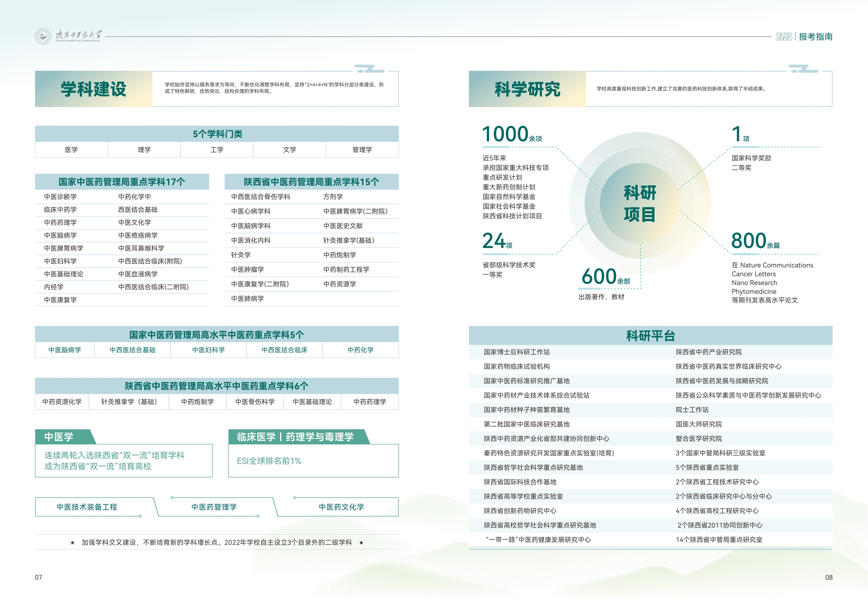Click the 科研平台 table header
This screenshot has height=610, width=868.
pyautogui.click(x=650, y=336)
